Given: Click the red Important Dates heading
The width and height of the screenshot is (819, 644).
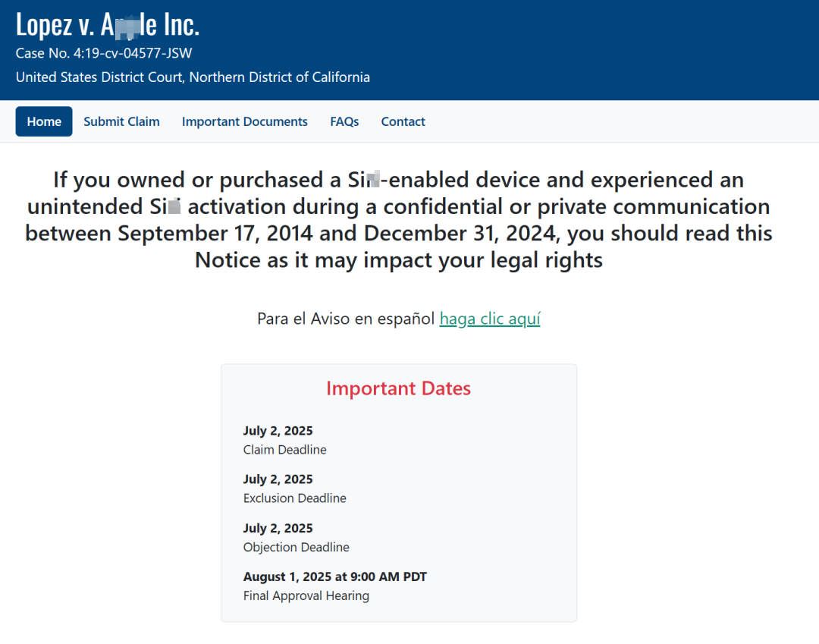Looking at the screenshot, I should 398,388.
